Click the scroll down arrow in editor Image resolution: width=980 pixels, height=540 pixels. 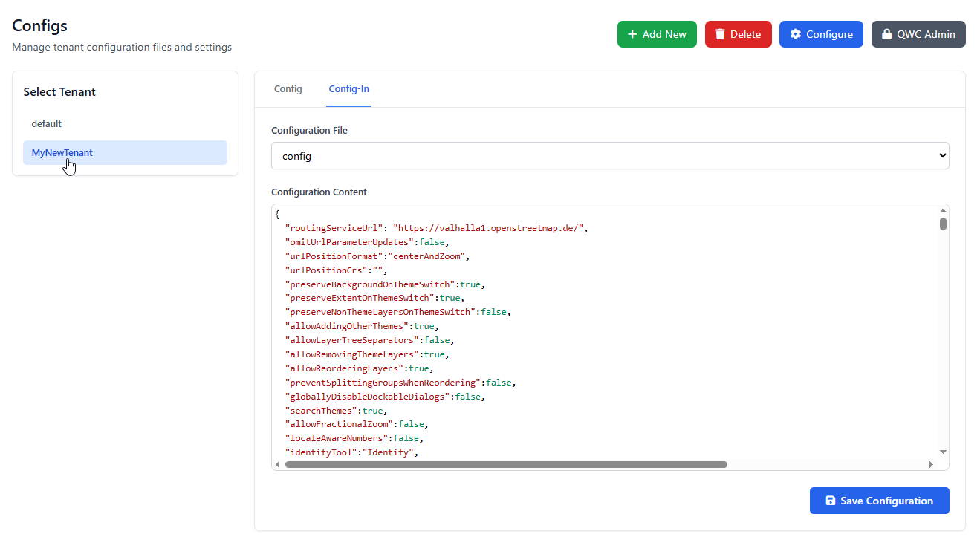click(x=943, y=452)
